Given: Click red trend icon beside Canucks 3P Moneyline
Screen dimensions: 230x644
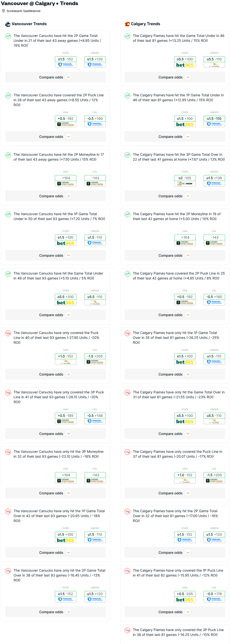Looking at the screenshot, I should [x=8, y=452].
